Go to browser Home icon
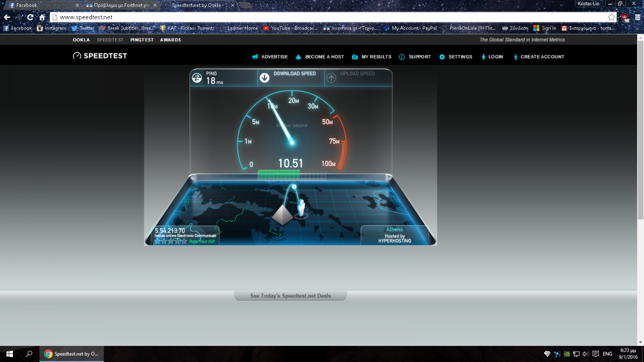 (42, 17)
